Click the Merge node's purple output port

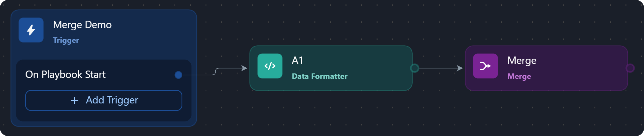[x=630, y=68]
